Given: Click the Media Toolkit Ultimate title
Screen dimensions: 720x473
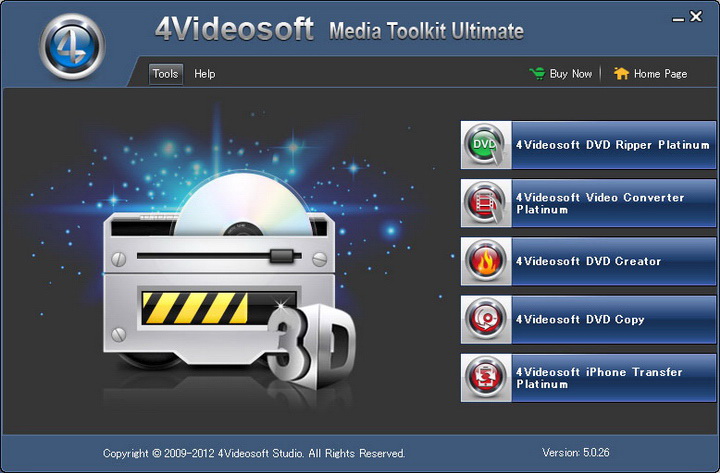Looking at the screenshot, I should point(426,31).
